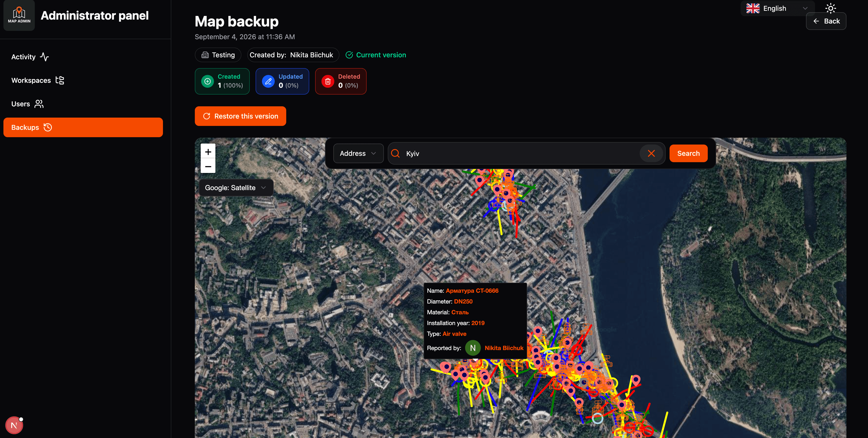Click Restore this version button
Viewport: 868px width, 438px height.
point(240,116)
